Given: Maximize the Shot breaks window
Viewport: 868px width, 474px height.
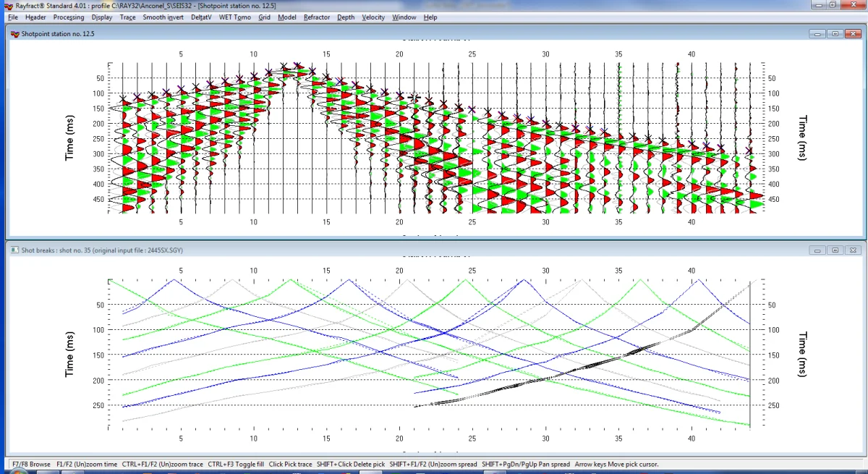Looking at the screenshot, I should [x=835, y=250].
